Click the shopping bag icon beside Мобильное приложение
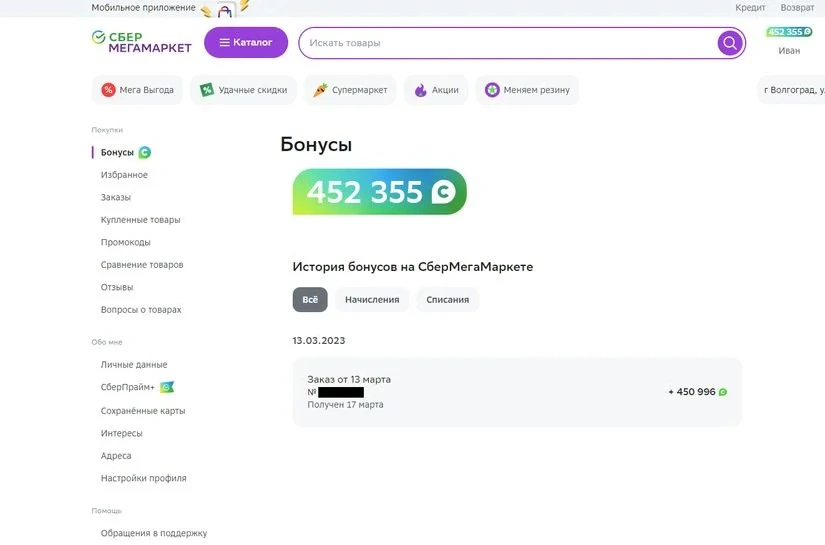Image resolution: width=825 pixels, height=545 pixels. [225, 10]
